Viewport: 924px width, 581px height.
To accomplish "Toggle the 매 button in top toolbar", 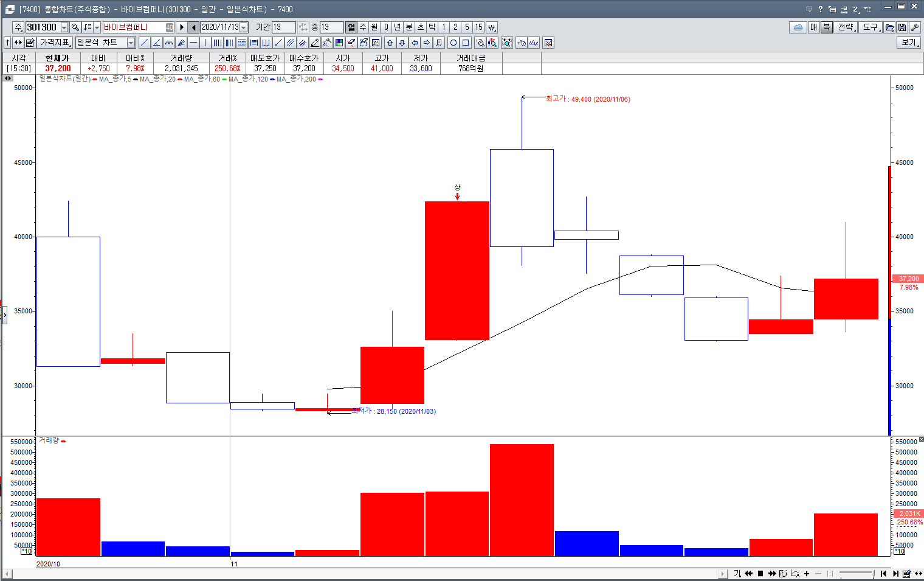I will [814, 27].
